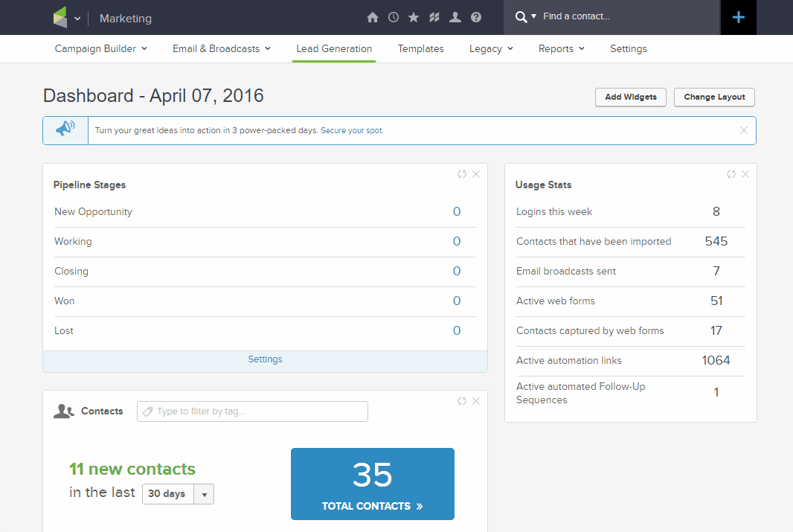Open the Reports menu
This screenshot has width=793, height=532.
(x=562, y=48)
